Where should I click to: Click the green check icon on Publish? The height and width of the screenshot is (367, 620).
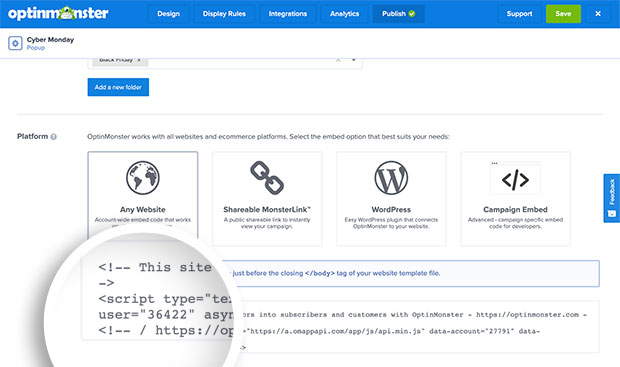[412, 14]
